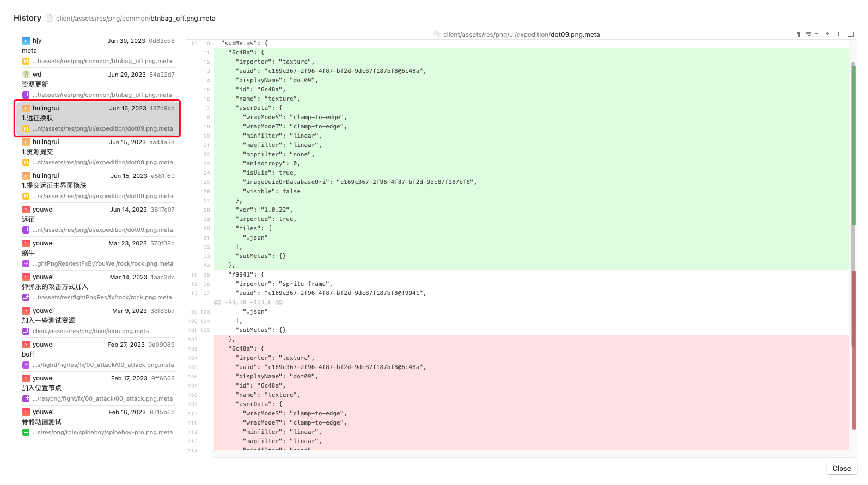Viewport: 868px width, 485px height.
Task: Switch to side-by-side diff view icon
Action: [851, 34]
